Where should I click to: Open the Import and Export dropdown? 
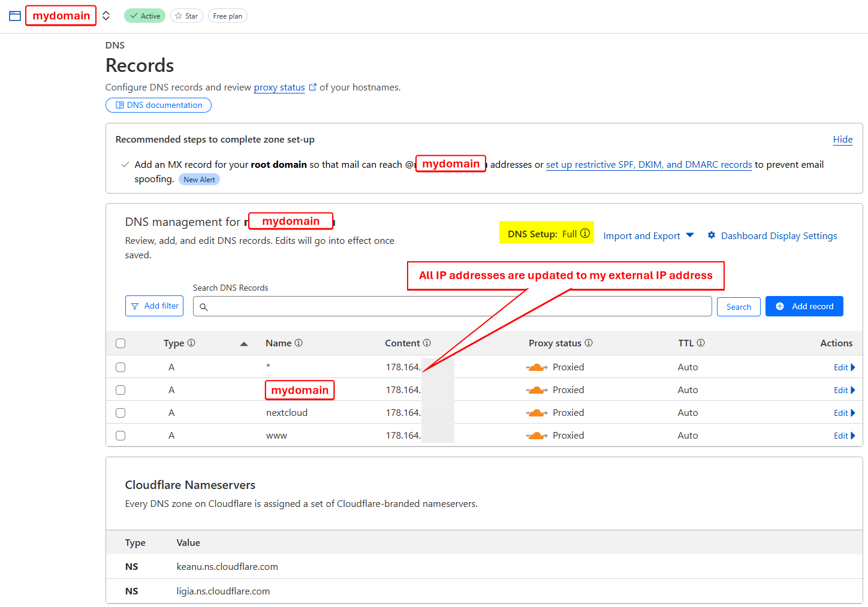649,235
